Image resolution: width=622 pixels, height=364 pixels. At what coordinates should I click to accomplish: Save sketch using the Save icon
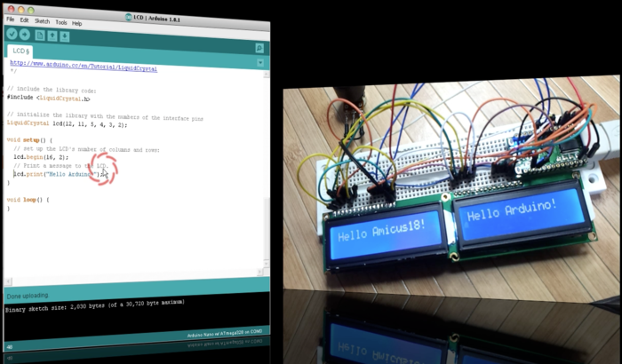[x=65, y=37]
